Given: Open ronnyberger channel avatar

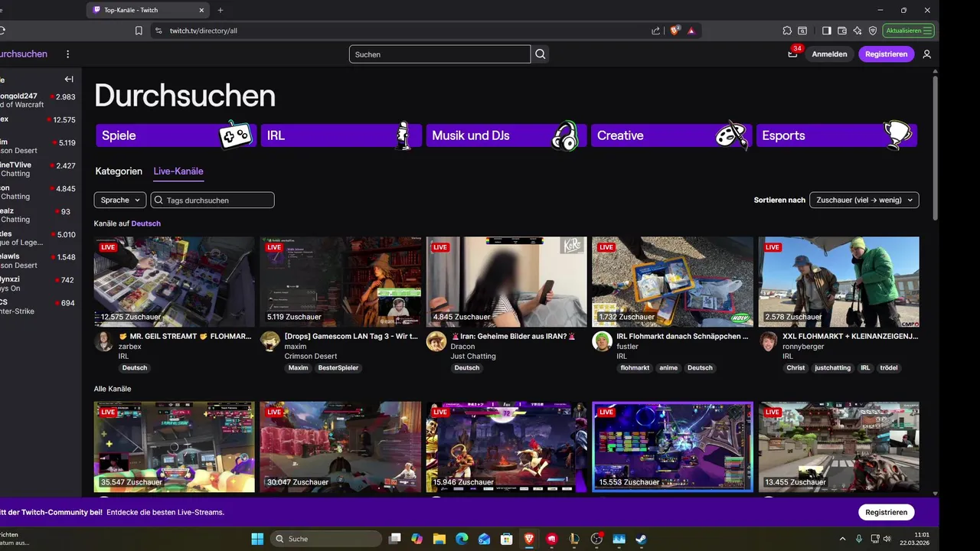Looking at the screenshot, I should coord(768,341).
